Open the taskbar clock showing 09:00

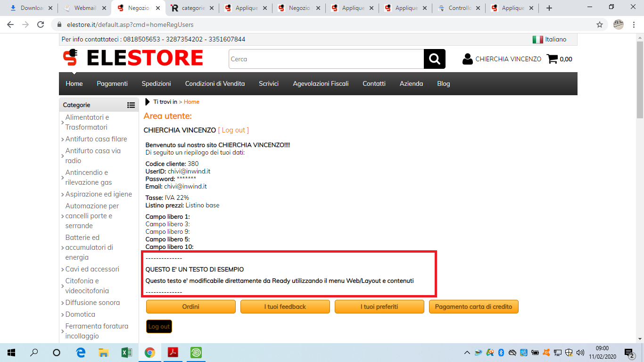tap(602, 352)
